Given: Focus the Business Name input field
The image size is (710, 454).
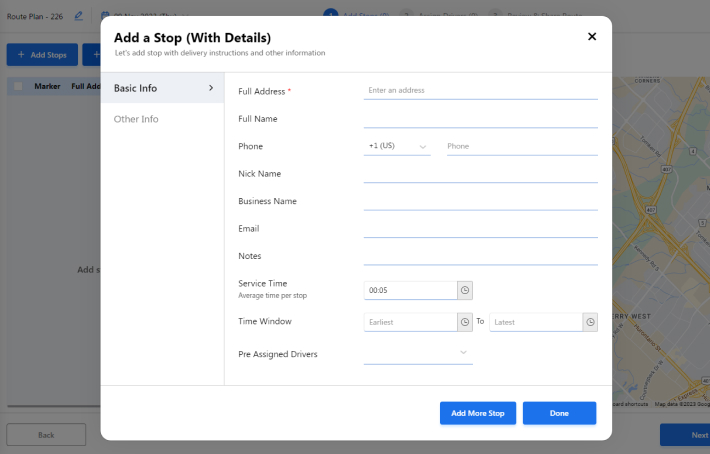Looking at the screenshot, I should 480,201.
